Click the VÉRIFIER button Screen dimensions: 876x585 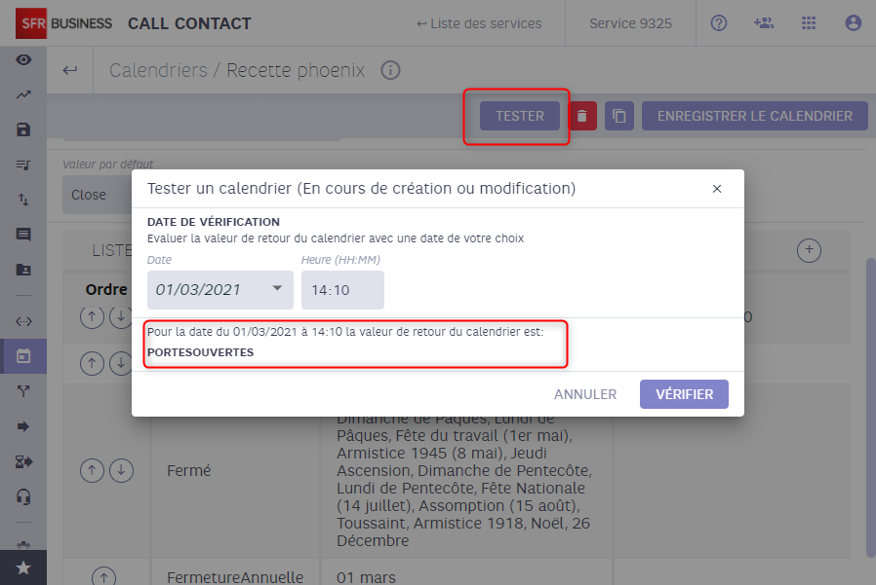684,394
